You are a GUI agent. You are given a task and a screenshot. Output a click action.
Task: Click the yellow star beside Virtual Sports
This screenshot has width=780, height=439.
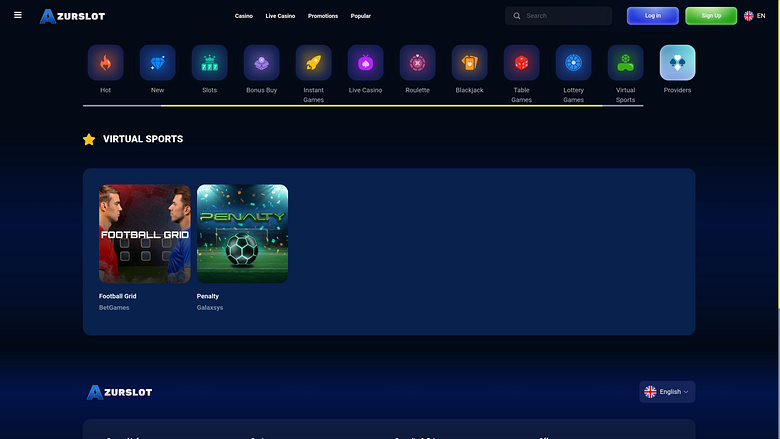pos(89,139)
